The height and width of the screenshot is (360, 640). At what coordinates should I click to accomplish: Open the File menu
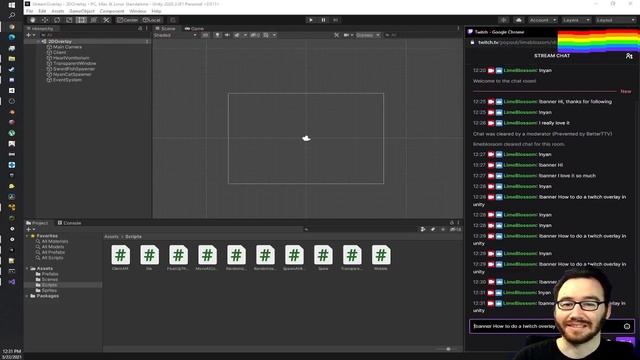click(30, 11)
